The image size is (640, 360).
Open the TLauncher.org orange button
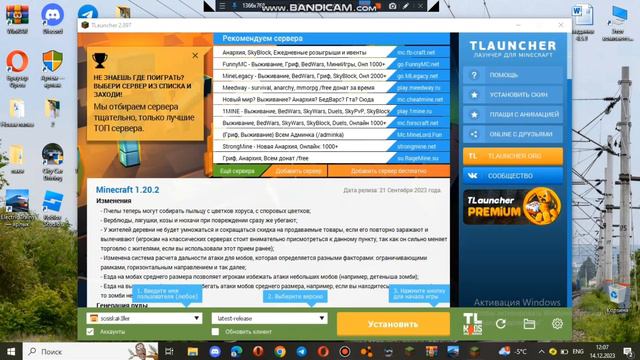513,156
